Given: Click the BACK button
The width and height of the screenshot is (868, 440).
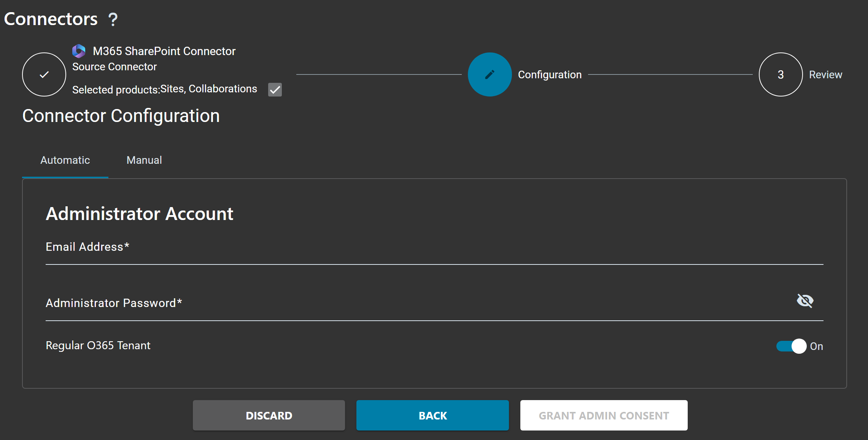Looking at the screenshot, I should tap(432, 415).
